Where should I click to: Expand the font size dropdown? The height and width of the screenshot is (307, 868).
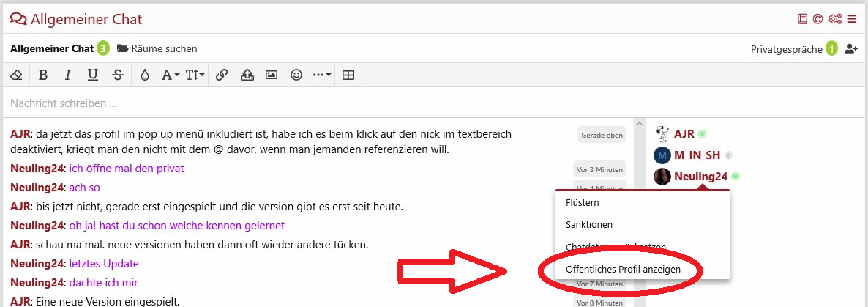[195, 75]
